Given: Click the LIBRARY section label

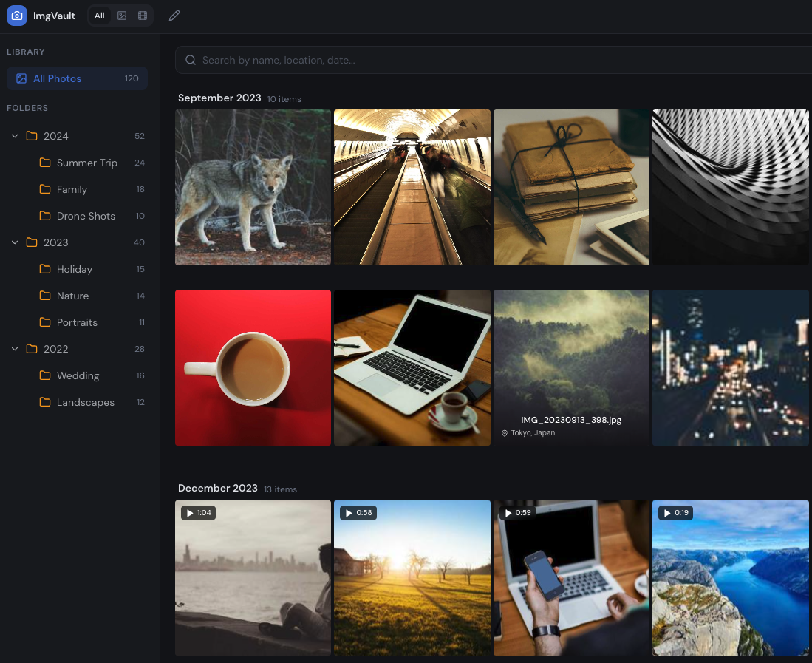Looking at the screenshot, I should coord(26,52).
